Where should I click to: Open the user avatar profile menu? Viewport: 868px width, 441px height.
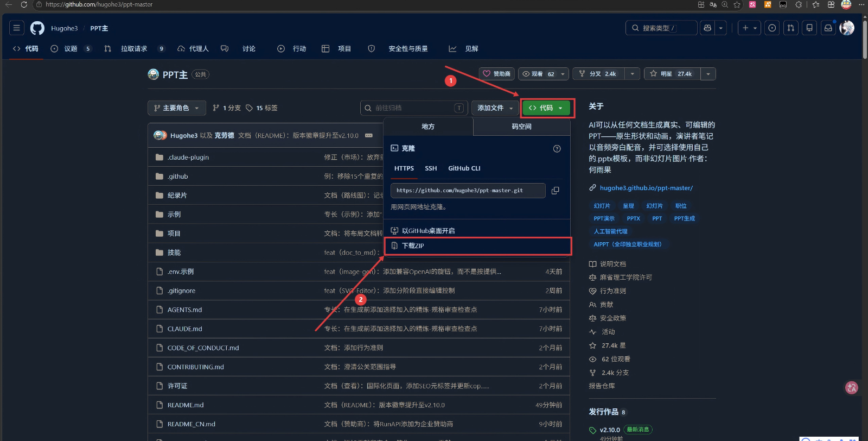(847, 28)
